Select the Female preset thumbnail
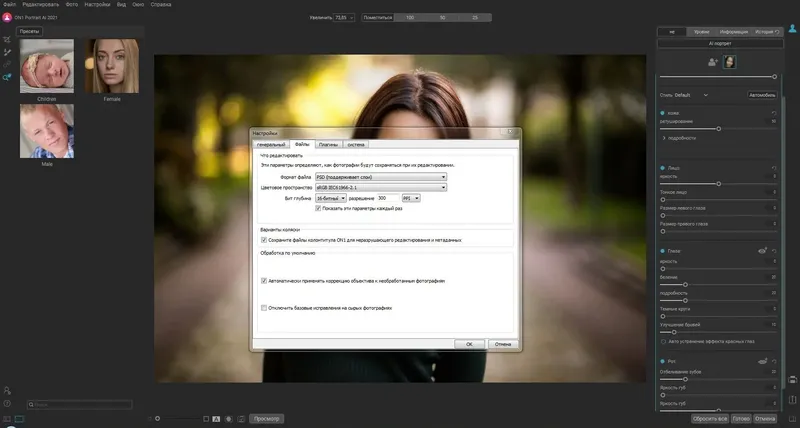The width and height of the screenshot is (800, 428). pos(112,66)
